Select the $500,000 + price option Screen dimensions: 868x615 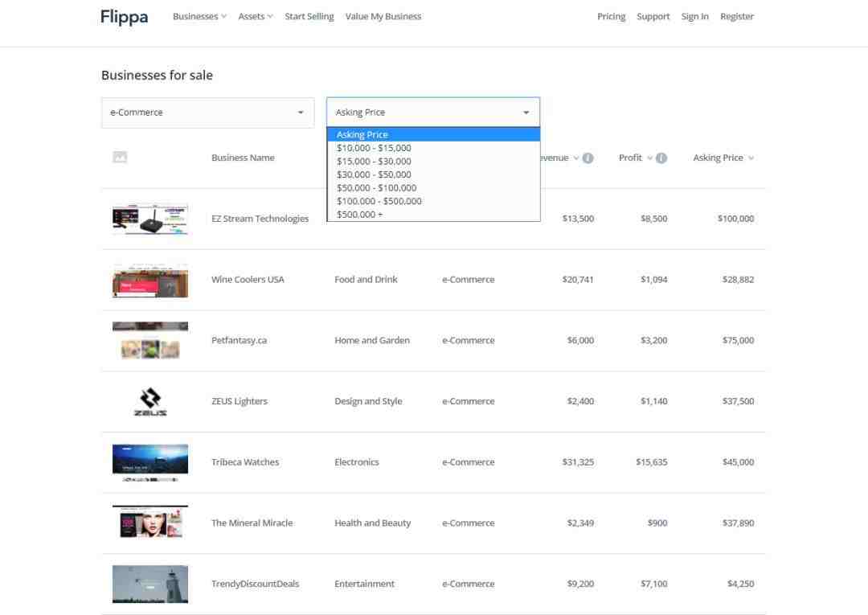(433, 214)
